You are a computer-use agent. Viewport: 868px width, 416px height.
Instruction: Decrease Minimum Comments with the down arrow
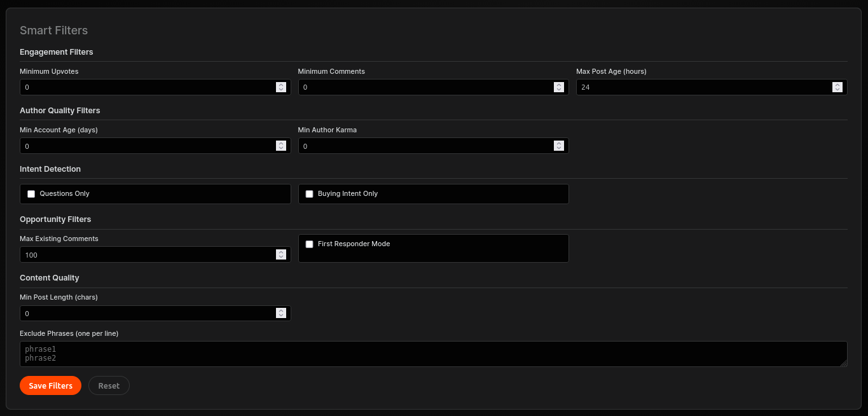tap(559, 90)
